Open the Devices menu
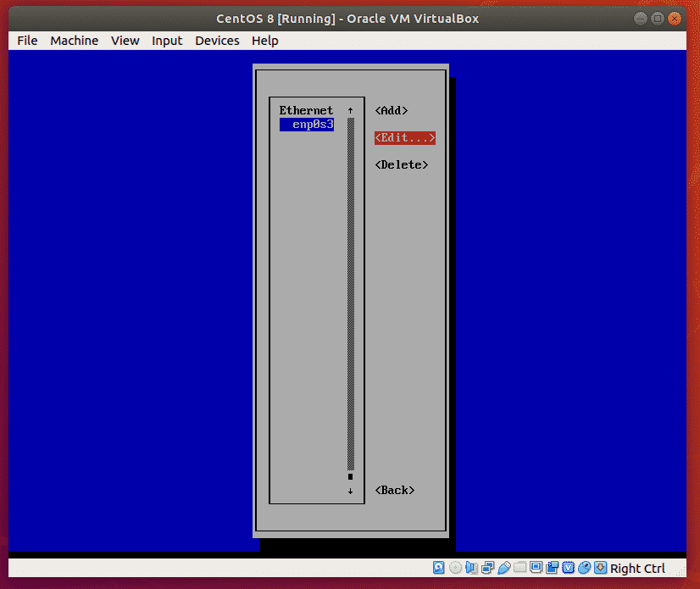Image resolution: width=700 pixels, height=589 pixels. [x=217, y=41]
